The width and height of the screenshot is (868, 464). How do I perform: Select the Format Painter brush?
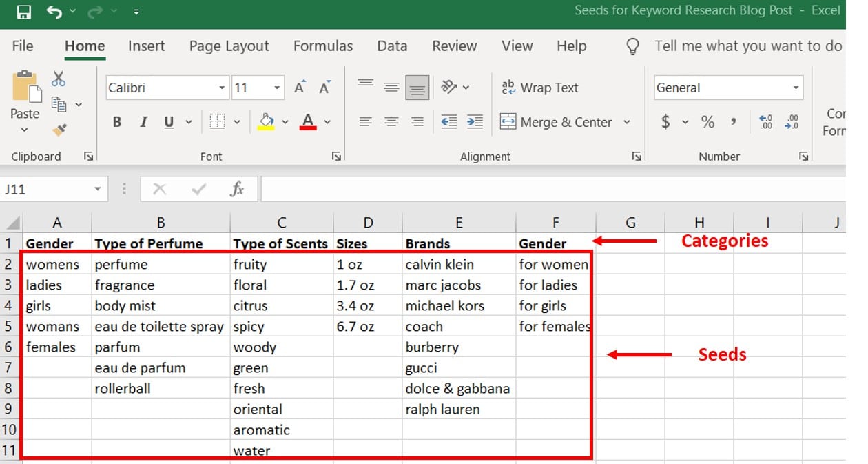coord(59,130)
